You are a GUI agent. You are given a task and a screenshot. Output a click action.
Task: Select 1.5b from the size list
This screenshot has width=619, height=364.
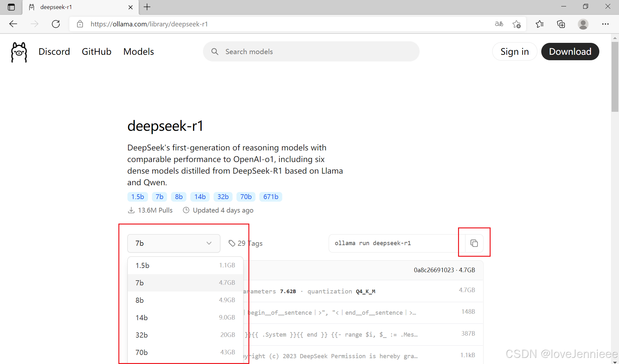(185, 265)
